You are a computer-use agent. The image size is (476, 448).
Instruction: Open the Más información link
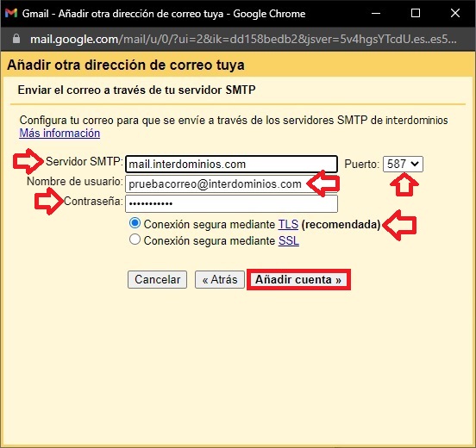click(60, 134)
